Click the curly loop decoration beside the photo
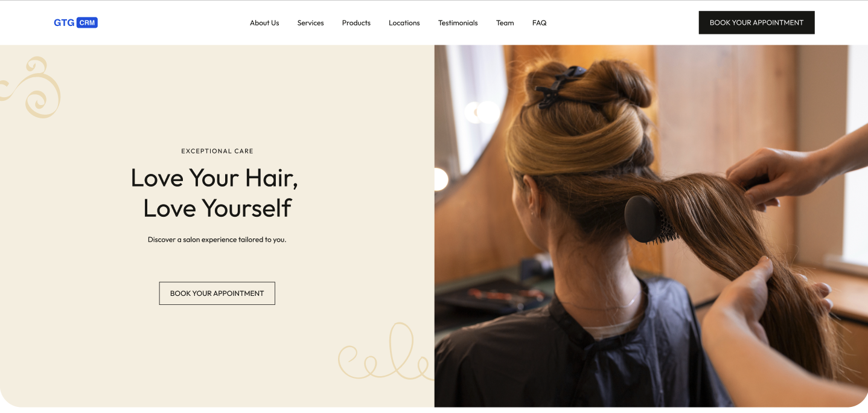The image size is (868, 413). pos(386,352)
